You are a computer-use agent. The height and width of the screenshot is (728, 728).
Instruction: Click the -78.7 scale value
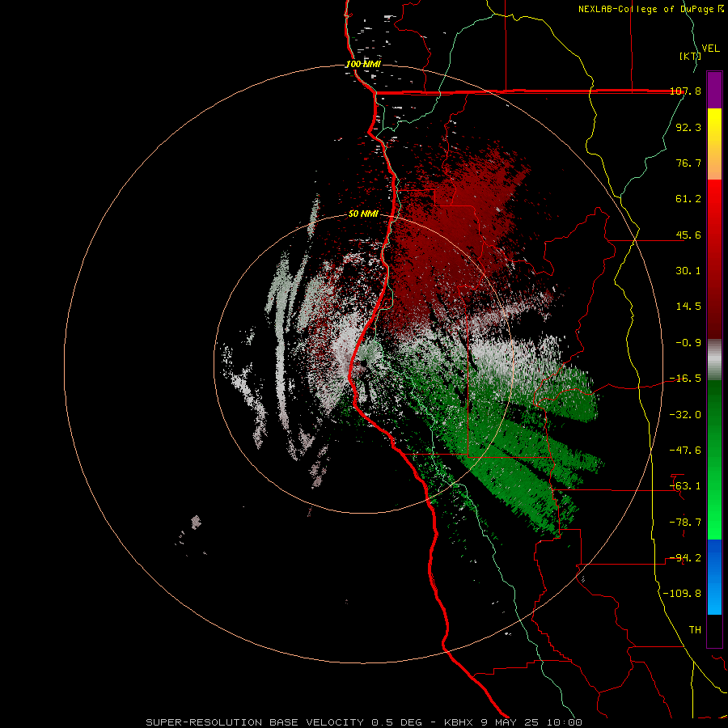686,522
